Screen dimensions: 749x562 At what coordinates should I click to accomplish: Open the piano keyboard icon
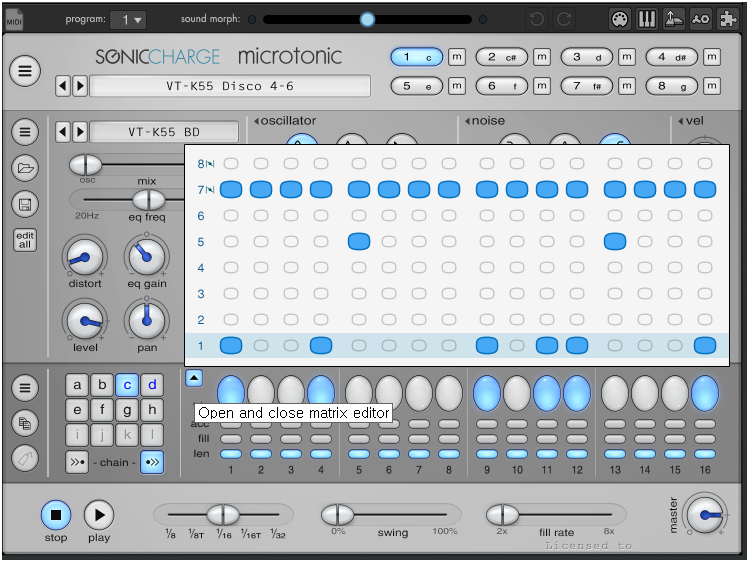(x=647, y=19)
